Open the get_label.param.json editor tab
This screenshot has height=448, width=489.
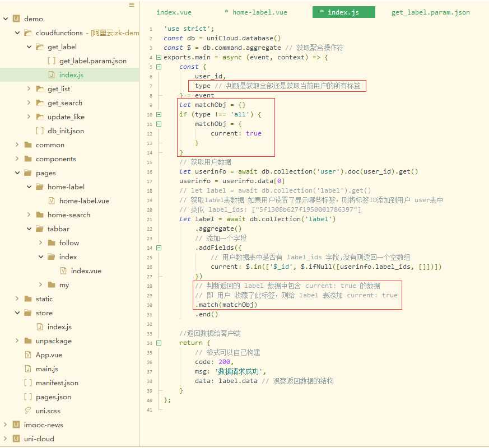coord(430,12)
